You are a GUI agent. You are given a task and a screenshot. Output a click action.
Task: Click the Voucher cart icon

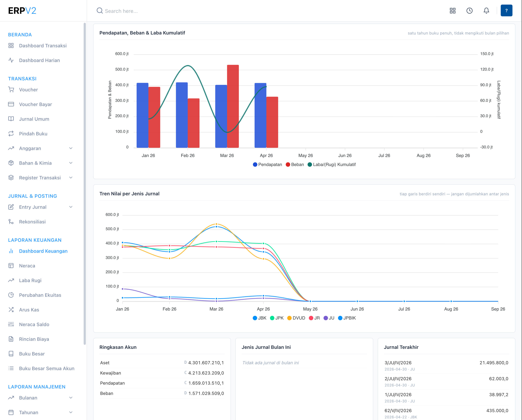click(x=11, y=90)
